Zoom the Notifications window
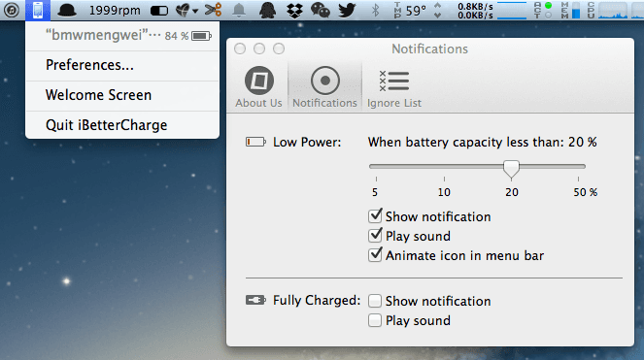The image size is (644, 360). [279, 49]
